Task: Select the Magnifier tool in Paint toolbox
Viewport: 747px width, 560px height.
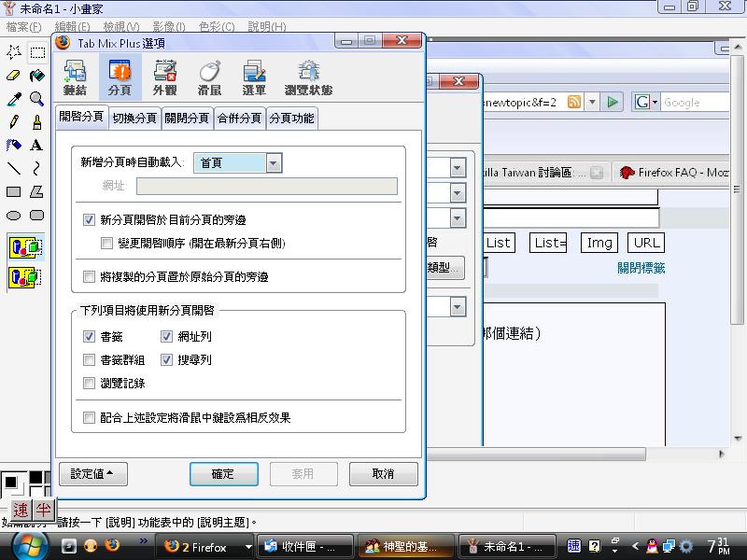Action: [36, 99]
